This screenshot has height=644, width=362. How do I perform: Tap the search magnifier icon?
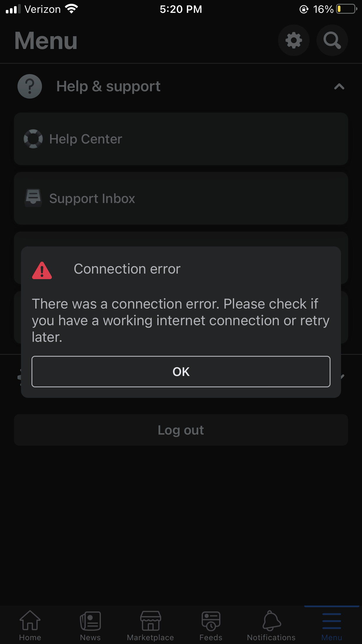[x=332, y=40]
